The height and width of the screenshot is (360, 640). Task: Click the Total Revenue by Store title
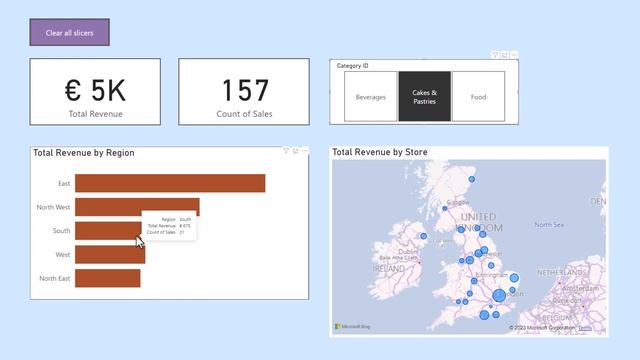click(380, 152)
